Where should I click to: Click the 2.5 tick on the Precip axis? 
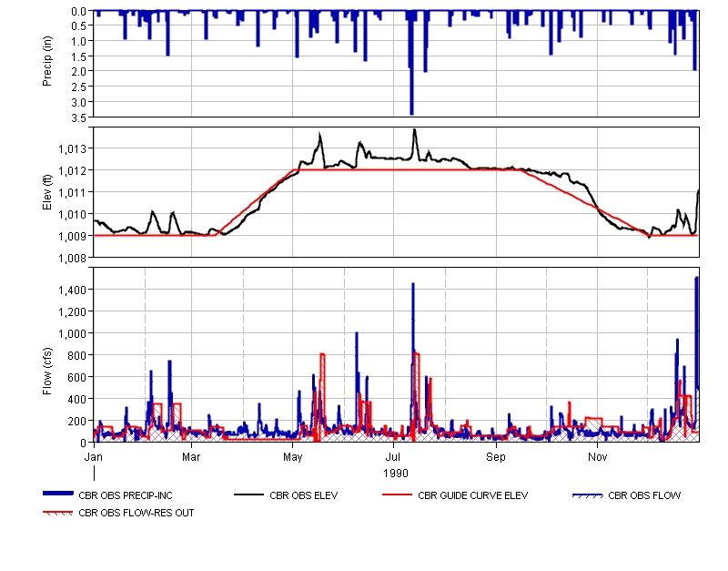(x=78, y=87)
